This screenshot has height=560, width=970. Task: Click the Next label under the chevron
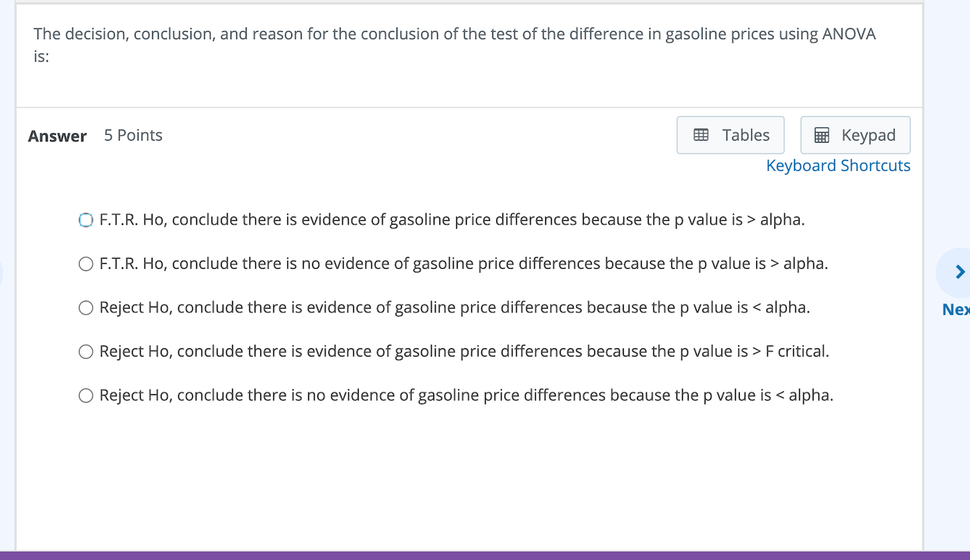coord(956,309)
